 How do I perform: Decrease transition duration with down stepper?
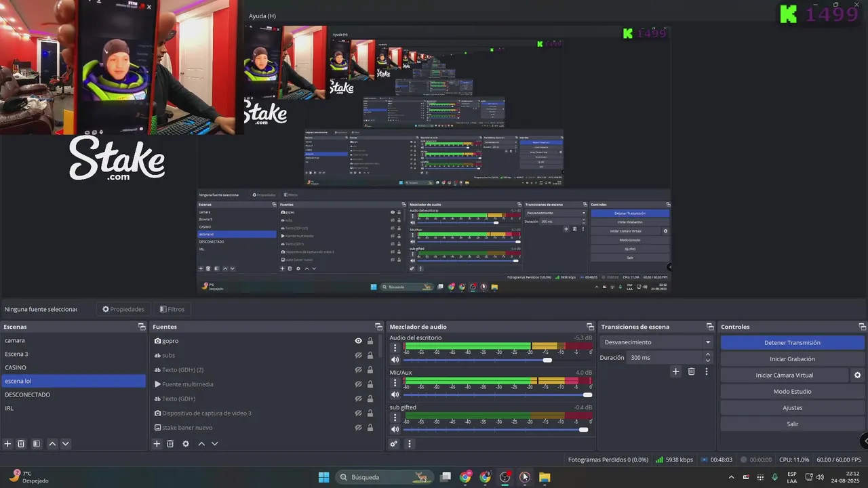[x=708, y=361]
